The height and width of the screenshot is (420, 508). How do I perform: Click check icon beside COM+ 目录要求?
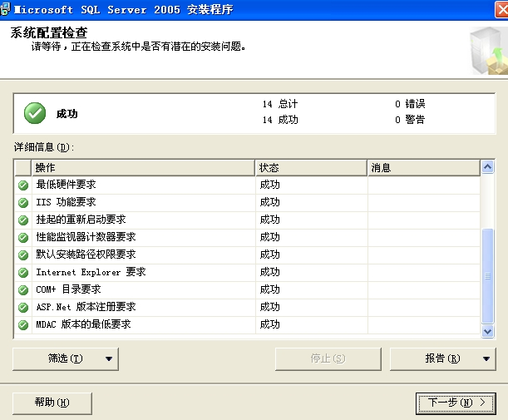pos(22,289)
